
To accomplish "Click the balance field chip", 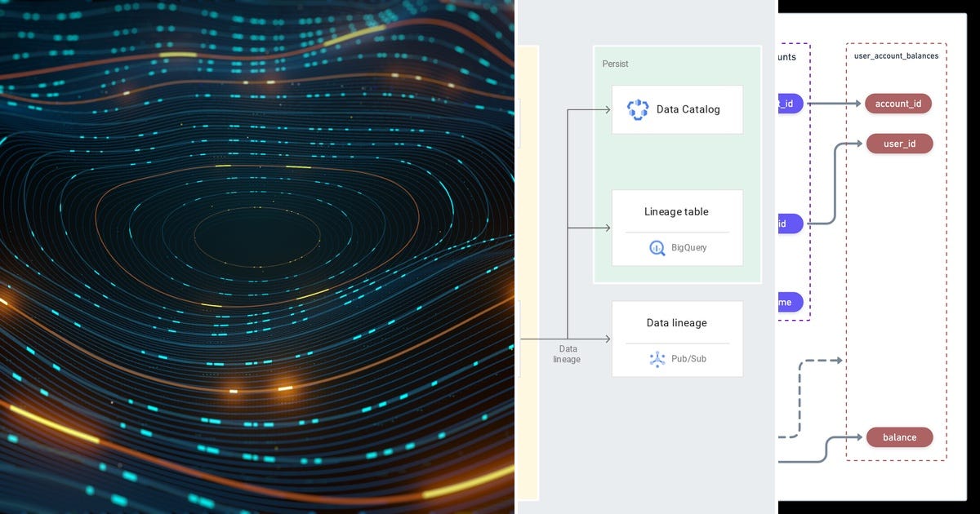I will point(899,437).
